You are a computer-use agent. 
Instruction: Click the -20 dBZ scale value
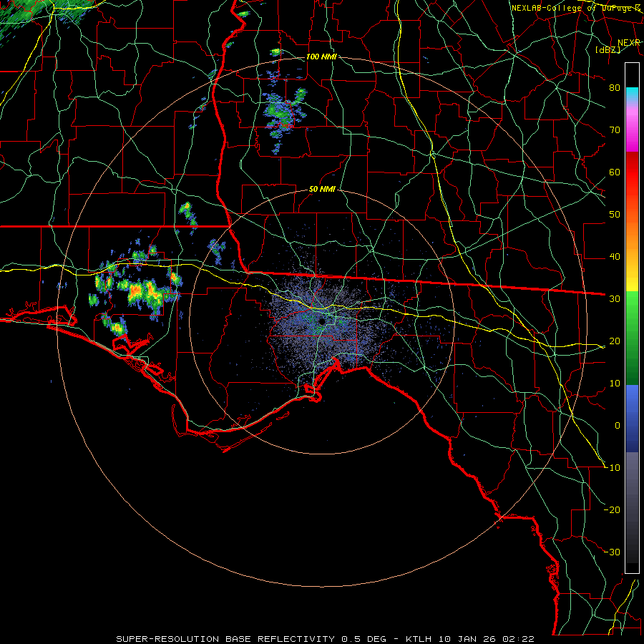pyautogui.click(x=612, y=510)
